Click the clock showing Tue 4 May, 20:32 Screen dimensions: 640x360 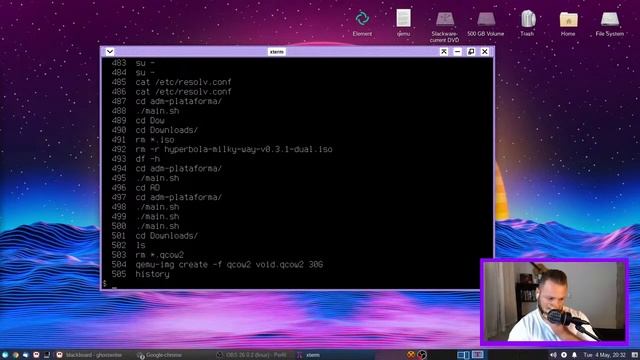(x=604, y=355)
